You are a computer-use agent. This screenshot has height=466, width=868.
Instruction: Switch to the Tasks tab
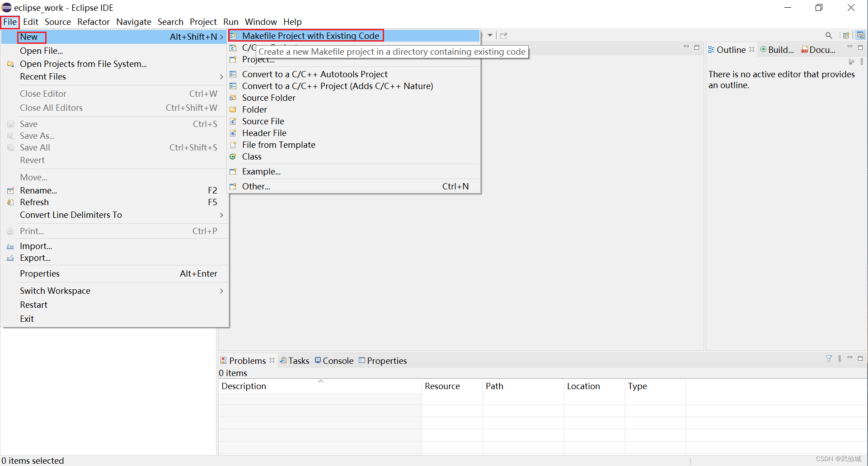point(295,361)
